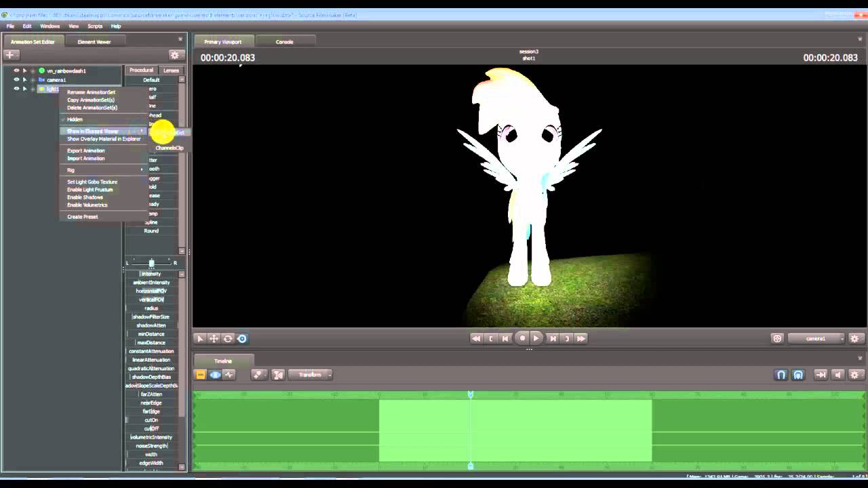Expand the vn_rainbowdash1 tree node
The width and height of the screenshot is (868, 488).
[x=33, y=70]
